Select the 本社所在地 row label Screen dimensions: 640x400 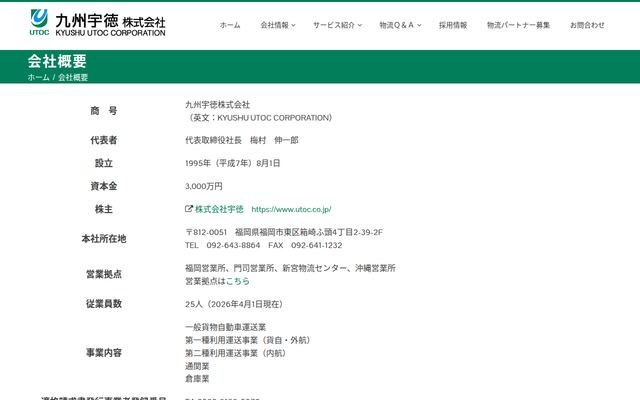104,238
